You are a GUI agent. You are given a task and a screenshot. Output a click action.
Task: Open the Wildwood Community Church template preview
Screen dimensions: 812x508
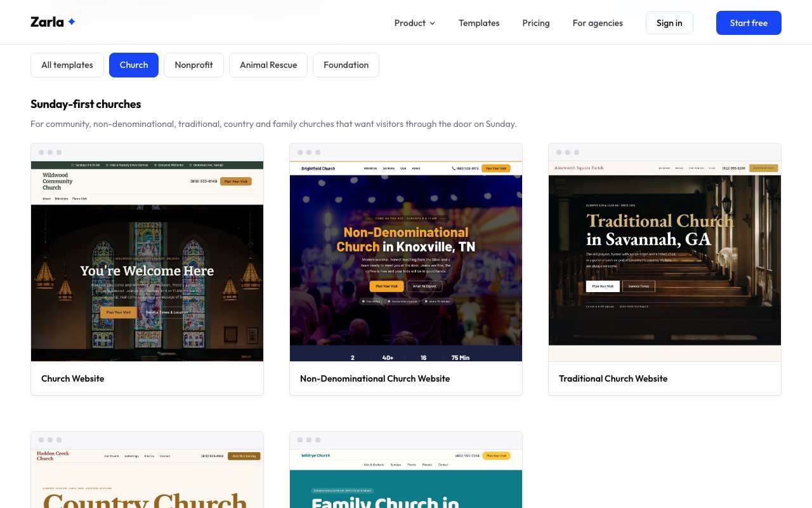147,261
